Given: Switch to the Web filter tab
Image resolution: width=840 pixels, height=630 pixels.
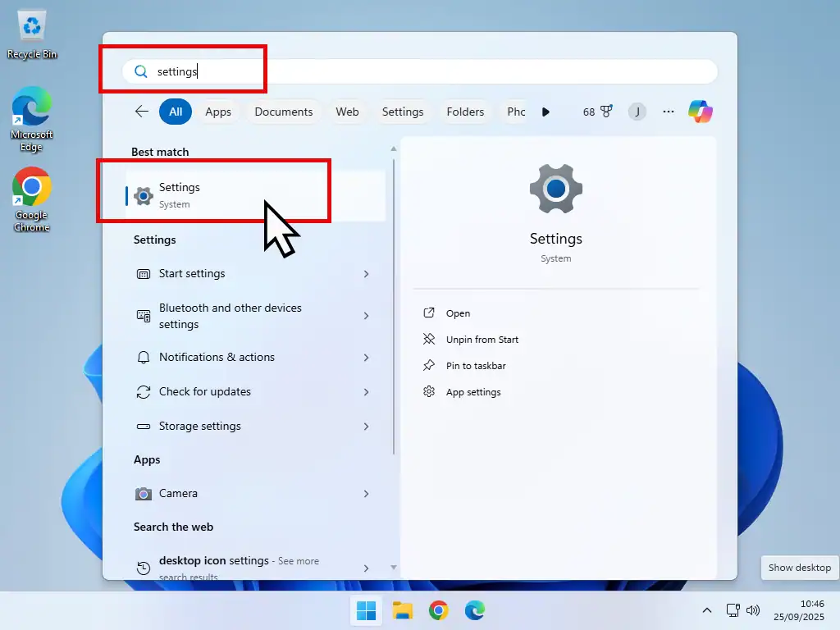Looking at the screenshot, I should [347, 112].
